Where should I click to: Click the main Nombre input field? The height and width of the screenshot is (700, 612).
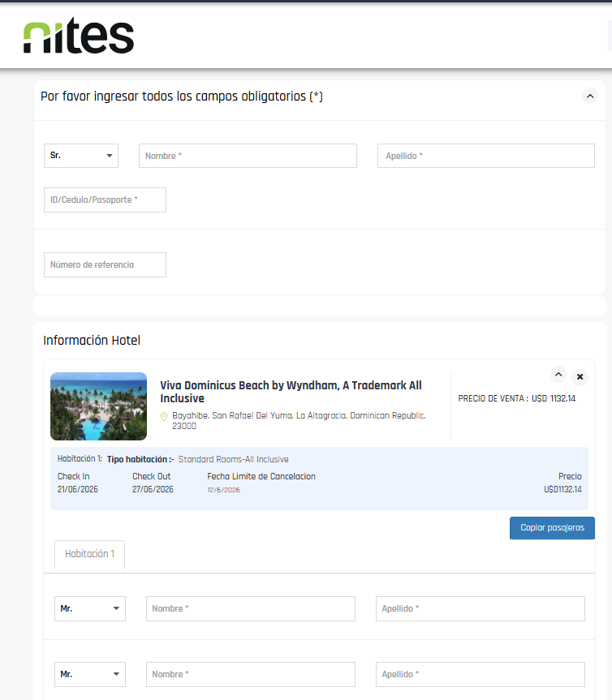248,156
